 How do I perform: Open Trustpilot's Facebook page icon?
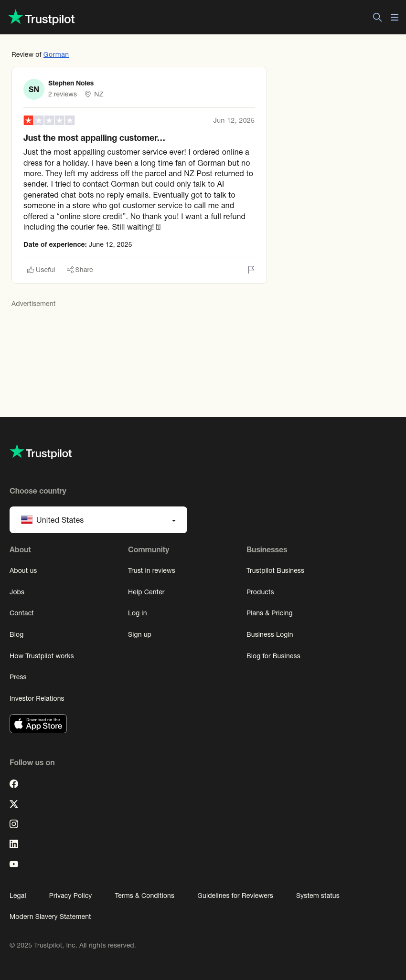[x=14, y=784]
